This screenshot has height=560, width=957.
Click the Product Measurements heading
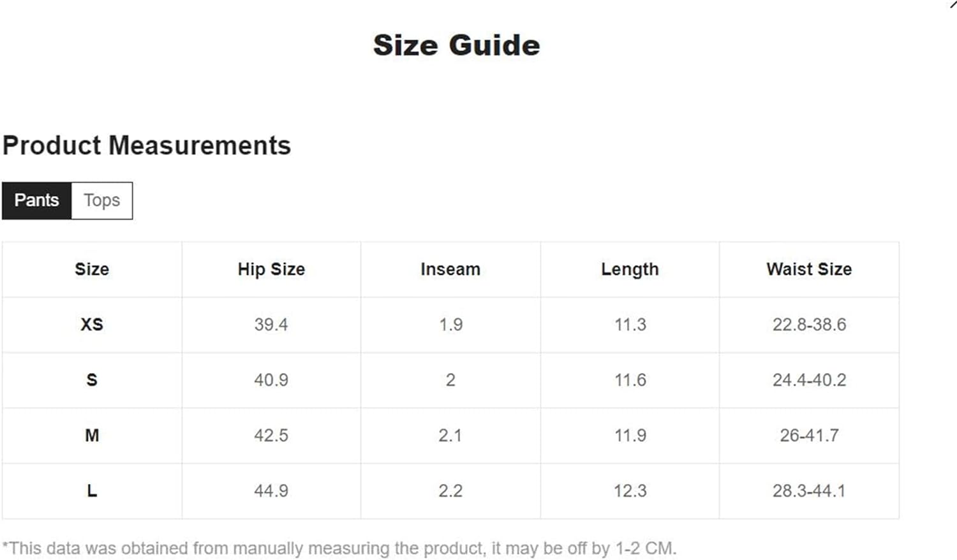147,145
